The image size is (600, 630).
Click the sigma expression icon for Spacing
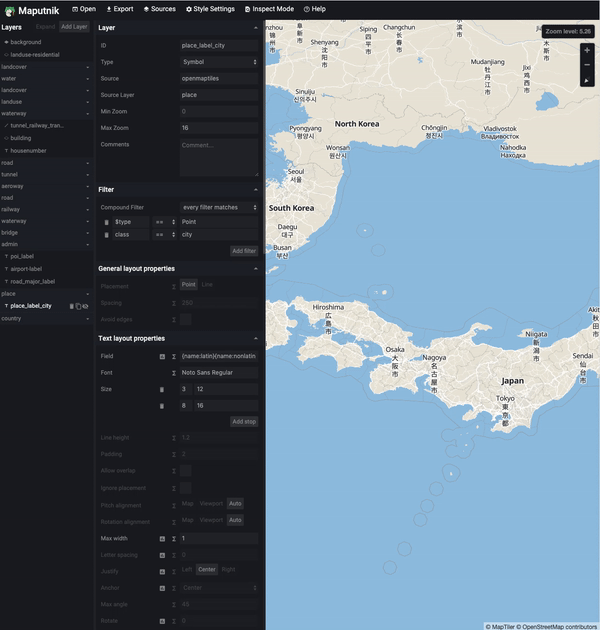click(174, 303)
